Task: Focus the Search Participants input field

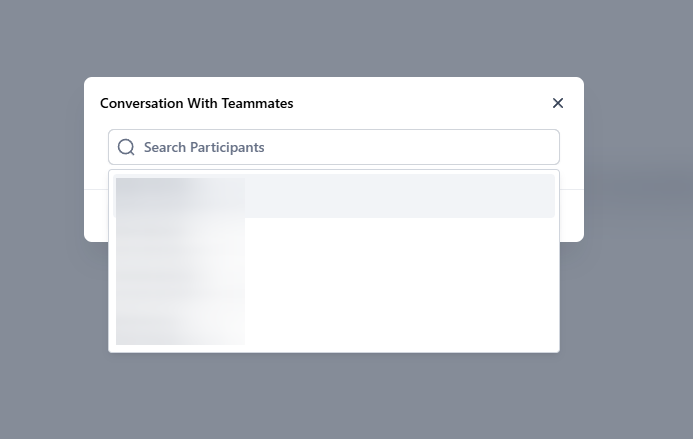Action: (x=340, y=147)
